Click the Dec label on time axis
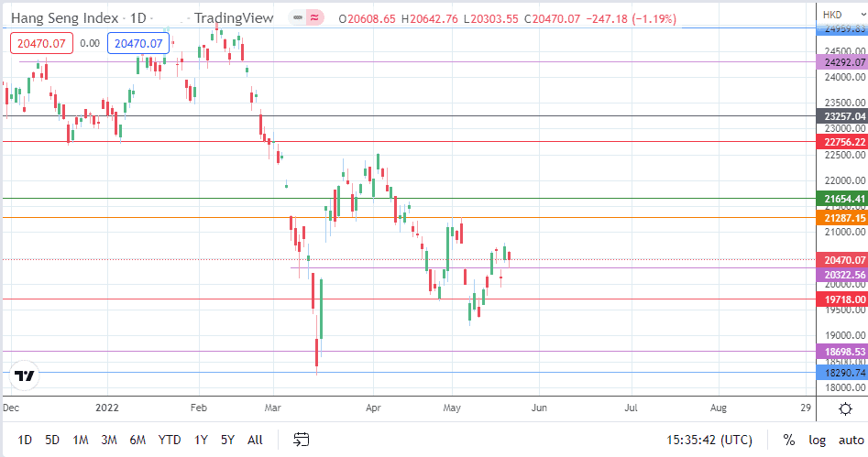The height and width of the screenshot is (457, 868). pos(10,408)
